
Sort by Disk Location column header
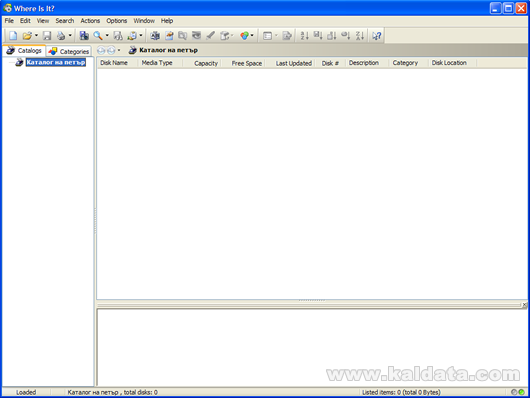click(452, 63)
